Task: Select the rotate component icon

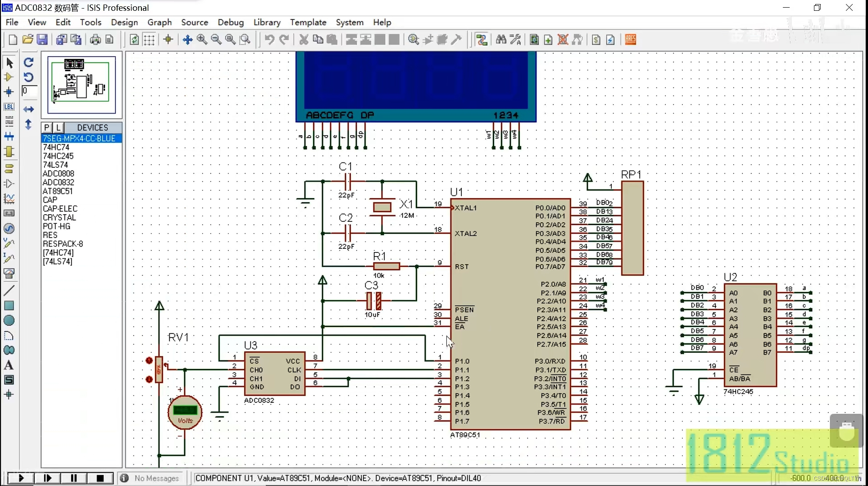Action: pyautogui.click(x=28, y=62)
